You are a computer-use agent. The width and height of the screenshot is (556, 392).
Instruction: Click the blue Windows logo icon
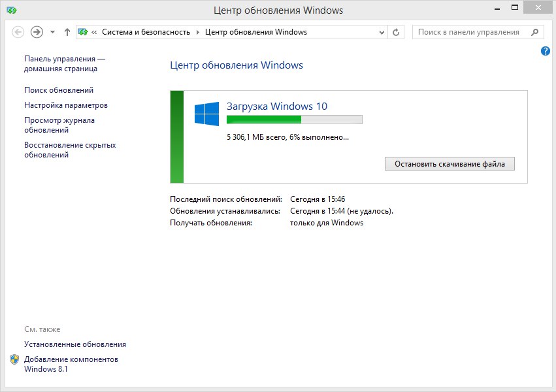pos(206,114)
